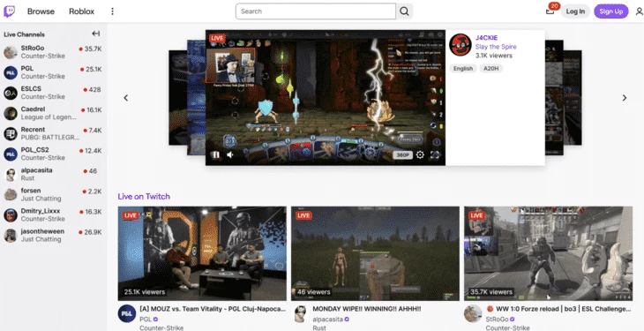Open Slay the Spire category link
Image resolution: width=644 pixels, height=331 pixels.
(x=496, y=47)
